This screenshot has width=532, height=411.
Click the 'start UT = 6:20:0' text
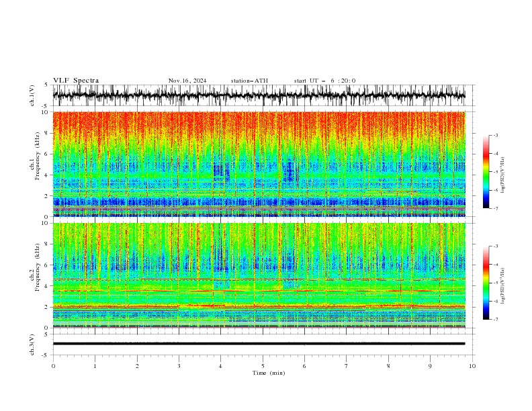pyautogui.click(x=324, y=81)
